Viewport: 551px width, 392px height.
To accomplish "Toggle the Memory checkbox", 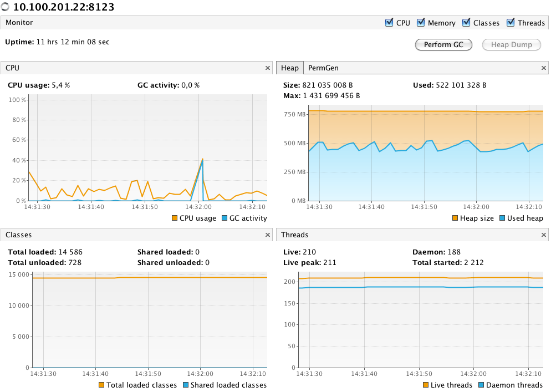I will (x=421, y=23).
